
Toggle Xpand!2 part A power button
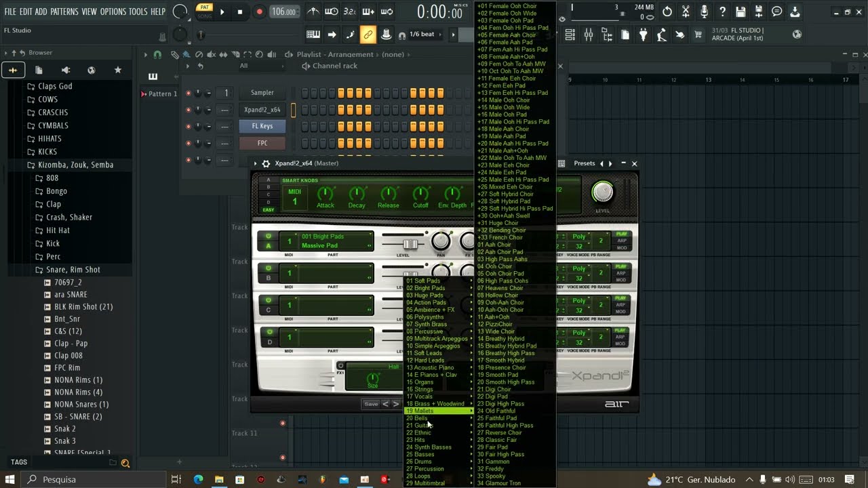point(269,237)
